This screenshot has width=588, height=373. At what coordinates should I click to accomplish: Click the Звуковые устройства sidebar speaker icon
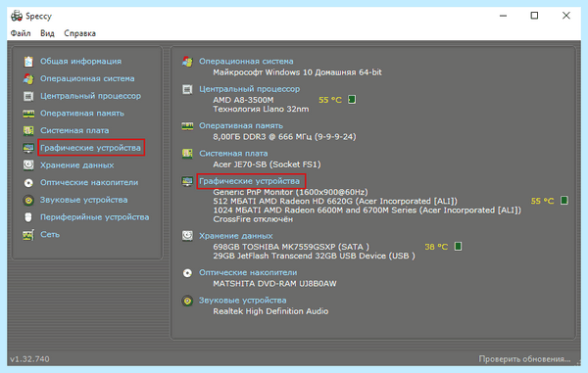pos(28,200)
